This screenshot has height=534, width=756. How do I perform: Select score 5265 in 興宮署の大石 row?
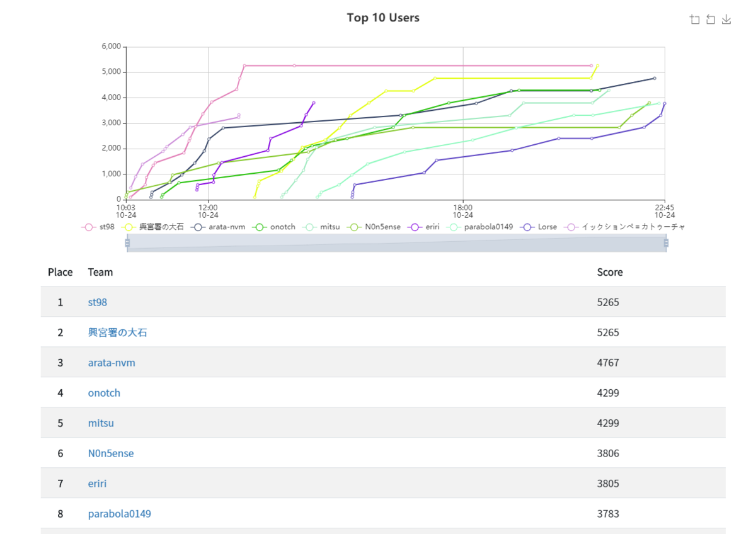pyautogui.click(x=608, y=332)
